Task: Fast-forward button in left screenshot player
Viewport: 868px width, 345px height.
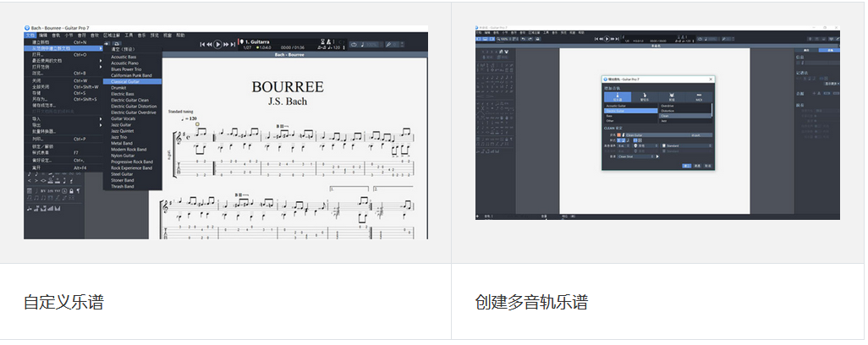Action: [226, 44]
